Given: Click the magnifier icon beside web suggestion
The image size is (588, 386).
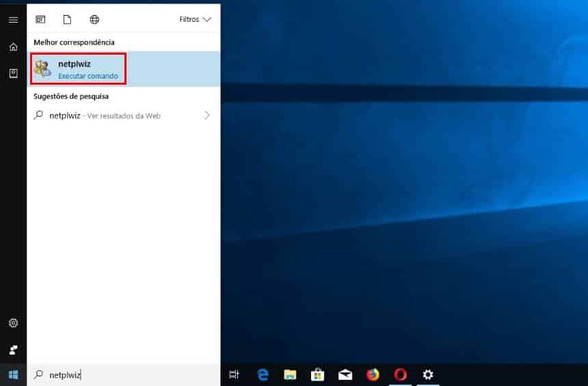Looking at the screenshot, I should click(38, 115).
